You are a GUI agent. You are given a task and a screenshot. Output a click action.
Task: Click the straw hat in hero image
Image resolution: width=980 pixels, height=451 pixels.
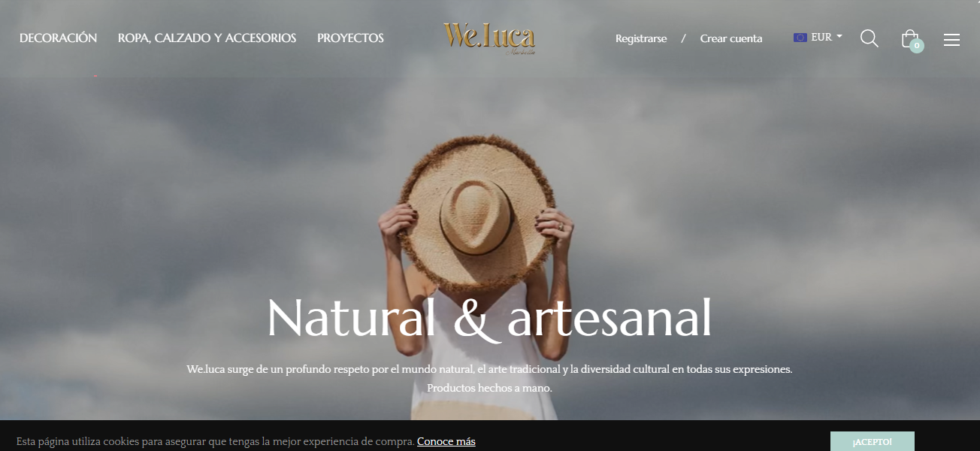tap(476, 213)
